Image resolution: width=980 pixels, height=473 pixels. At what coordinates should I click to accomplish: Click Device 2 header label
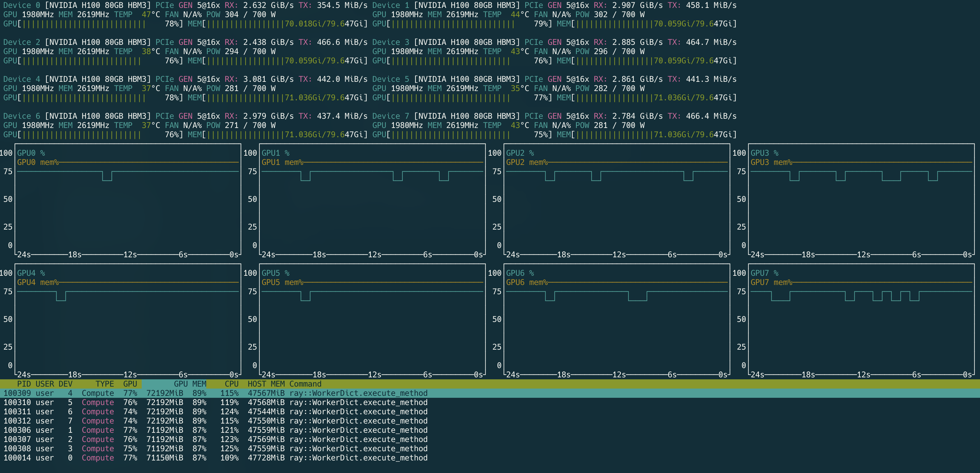pos(22,42)
